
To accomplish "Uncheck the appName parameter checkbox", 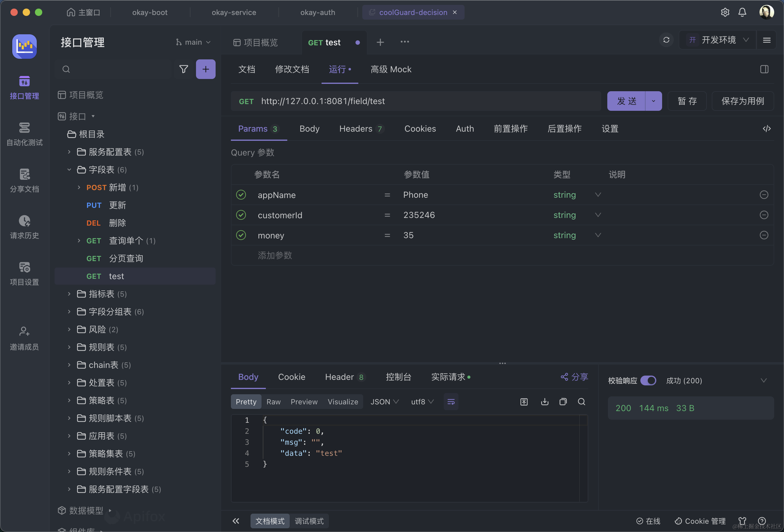I will [241, 195].
